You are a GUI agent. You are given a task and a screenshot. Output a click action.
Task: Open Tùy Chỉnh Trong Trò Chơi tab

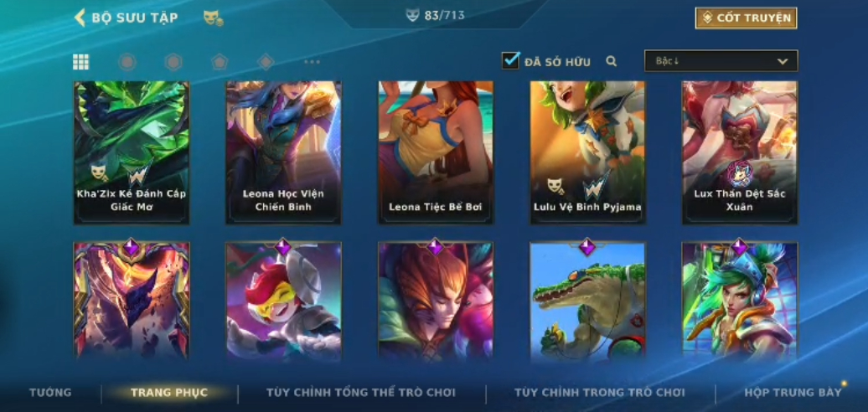(x=600, y=393)
